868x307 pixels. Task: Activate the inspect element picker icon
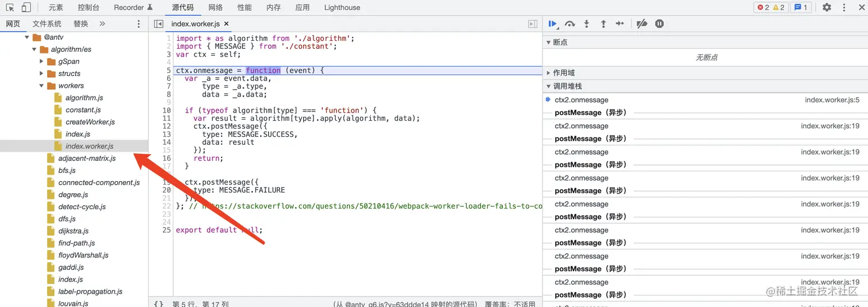pos(10,7)
